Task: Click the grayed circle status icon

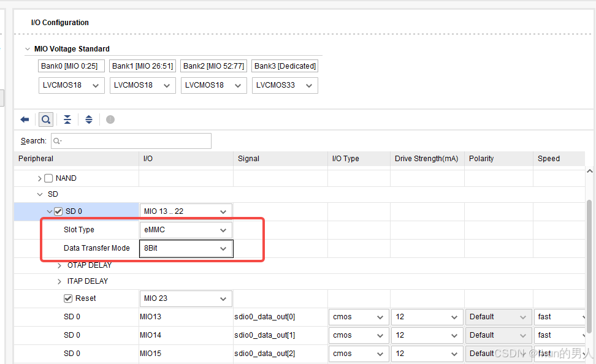Action: pos(110,119)
